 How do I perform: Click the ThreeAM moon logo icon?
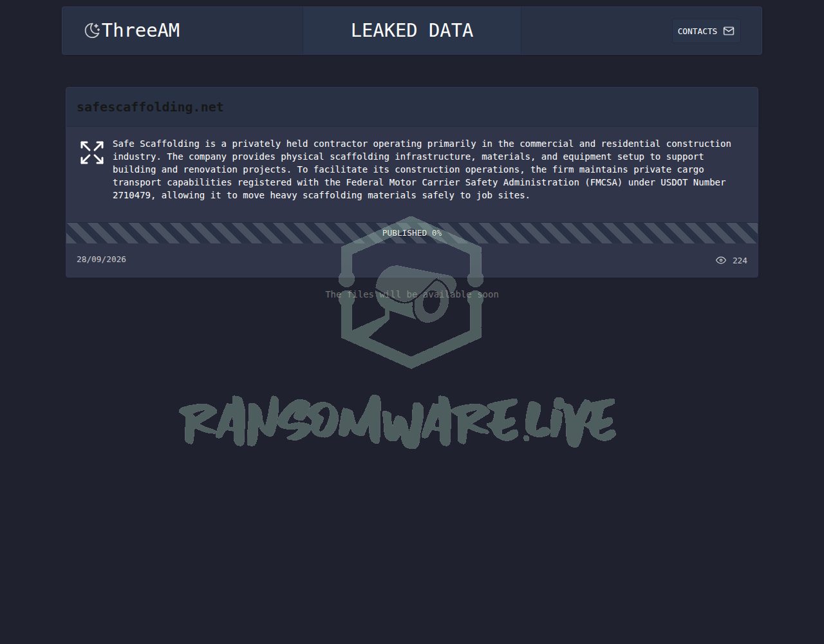[x=93, y=30]
